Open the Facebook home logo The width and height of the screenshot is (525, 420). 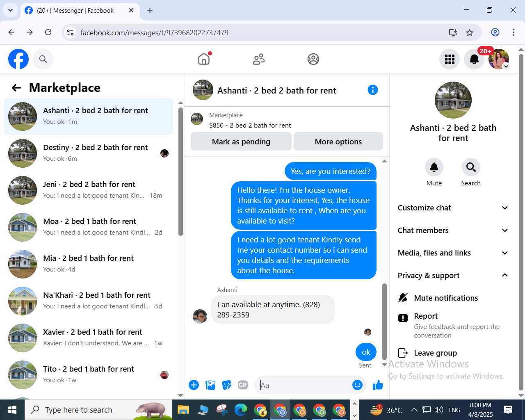pos(18,59)
